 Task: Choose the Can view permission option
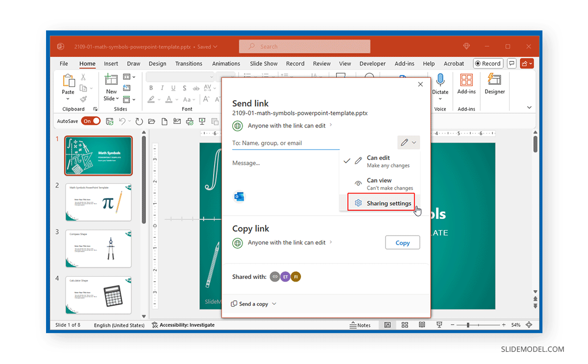(380, 184)
